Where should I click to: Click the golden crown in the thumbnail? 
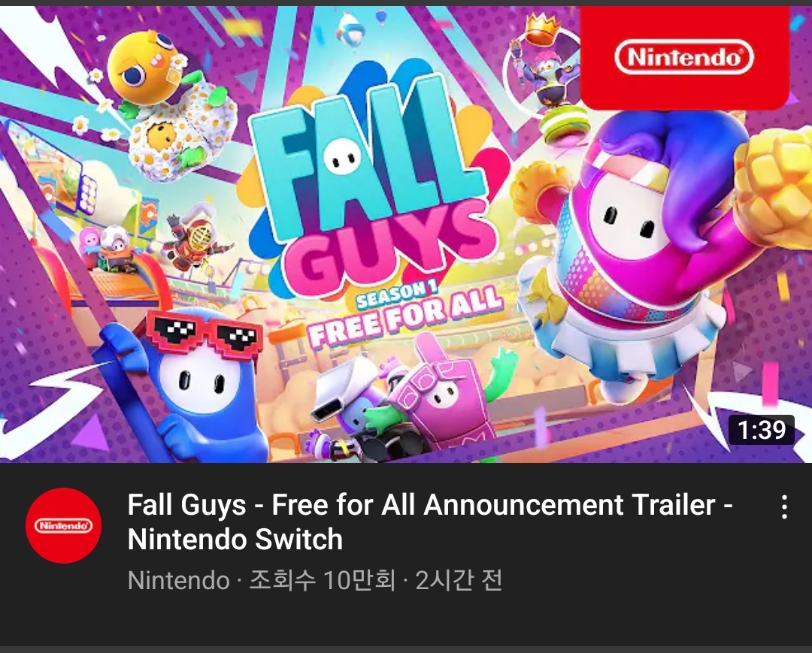click(x=542, y=29)
